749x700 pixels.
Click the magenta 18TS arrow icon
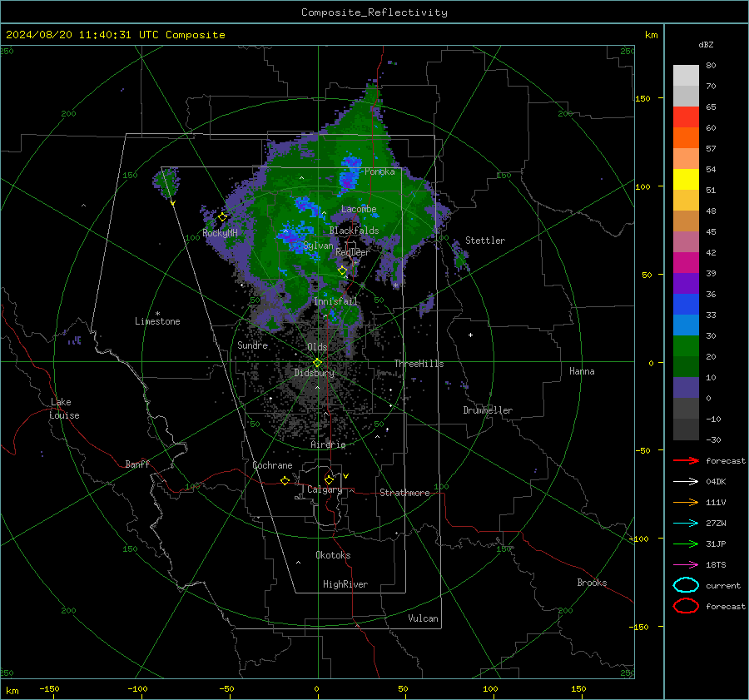[686, 565]
